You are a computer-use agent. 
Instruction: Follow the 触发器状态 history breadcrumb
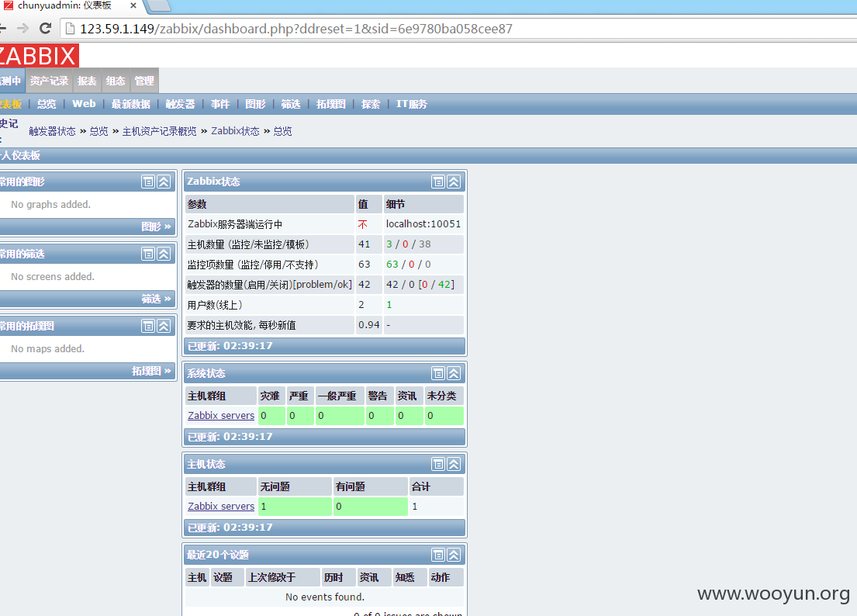pos(53,131)
